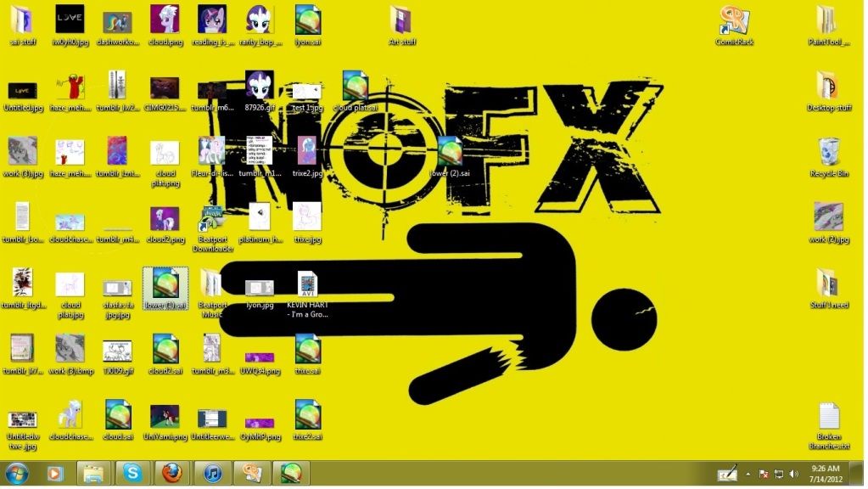
Task: Click the cloud2.png file icon
Action: point(165,224)
